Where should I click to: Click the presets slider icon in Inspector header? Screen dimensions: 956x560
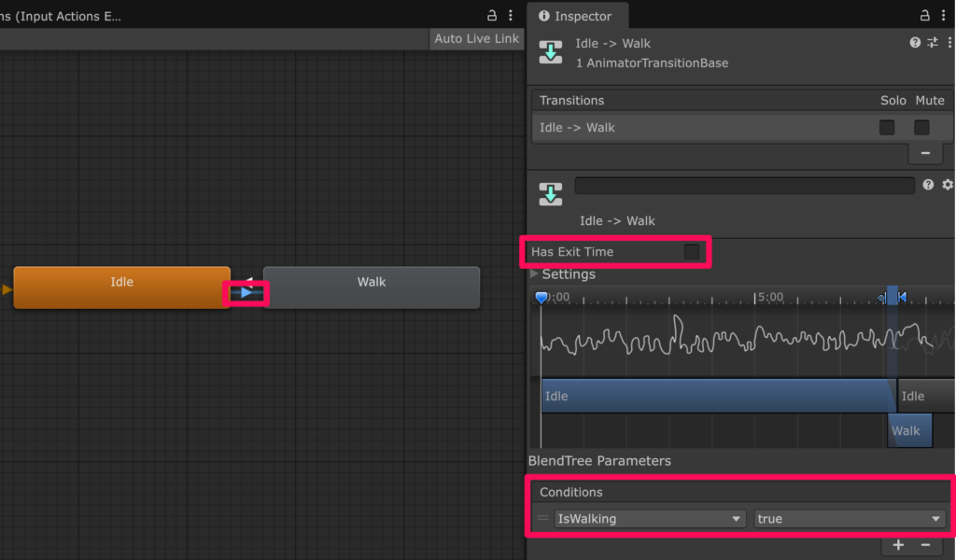[932, 43]
